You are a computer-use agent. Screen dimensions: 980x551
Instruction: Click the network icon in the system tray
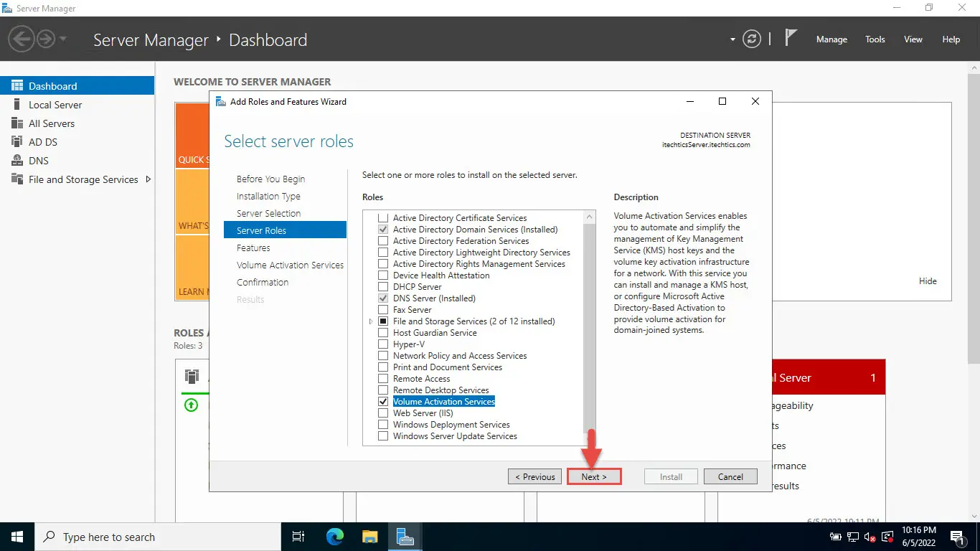pos(853,537)
